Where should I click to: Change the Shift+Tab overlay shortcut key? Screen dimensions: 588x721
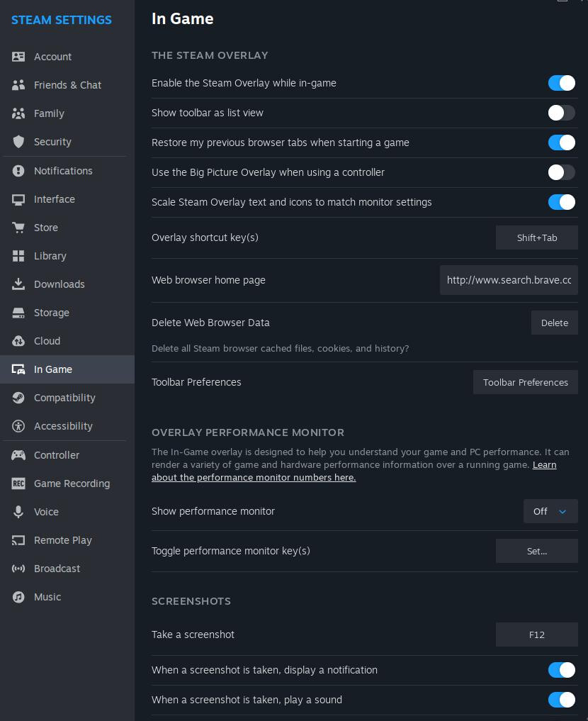tap(536, 237)
